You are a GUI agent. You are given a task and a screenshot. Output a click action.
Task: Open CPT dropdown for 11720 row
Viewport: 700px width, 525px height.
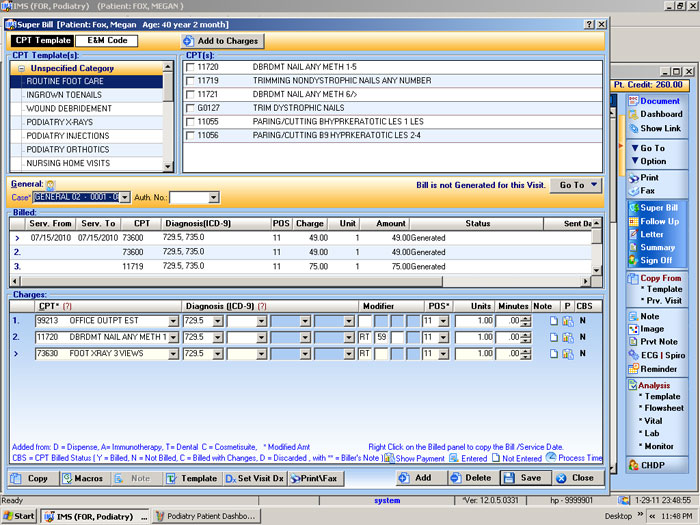pos(173,338)
